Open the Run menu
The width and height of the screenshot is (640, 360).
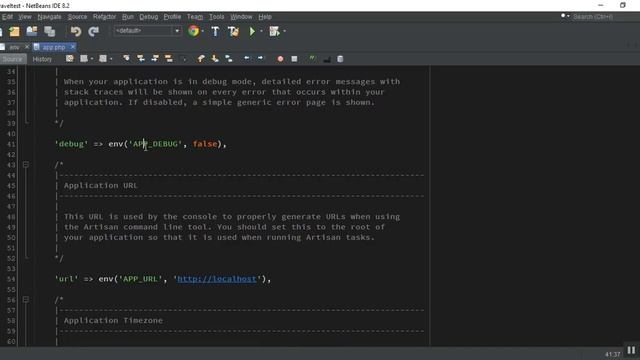[x=128, y=17]
